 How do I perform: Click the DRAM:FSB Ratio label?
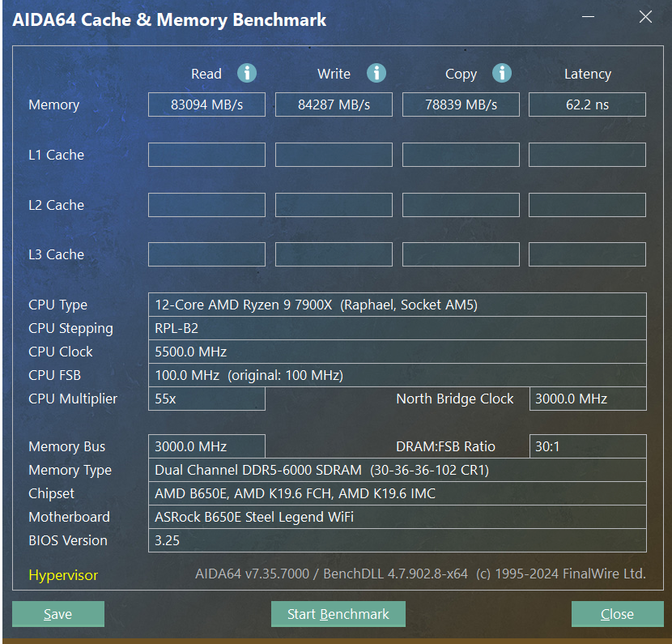tap(446, 447)
